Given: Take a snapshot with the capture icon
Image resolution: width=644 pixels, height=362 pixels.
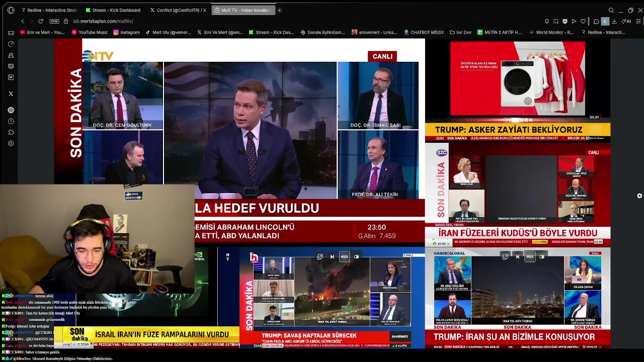Looking at the screenshot, I should point(556,21).
